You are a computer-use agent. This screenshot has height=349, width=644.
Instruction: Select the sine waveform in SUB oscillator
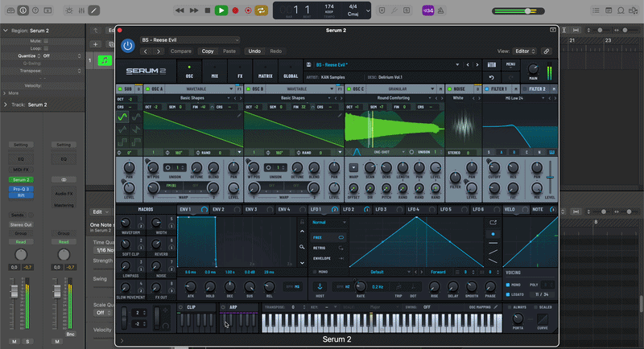(x=122, y=117)
